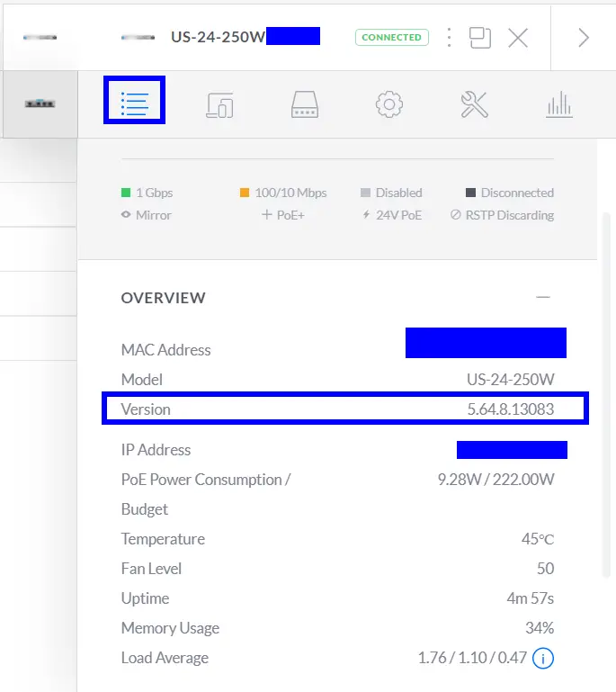Click the PoE value 9.28W / 222.00W
Image resolution: width=616 pixels, height=692 pixels.
(495, 480)
